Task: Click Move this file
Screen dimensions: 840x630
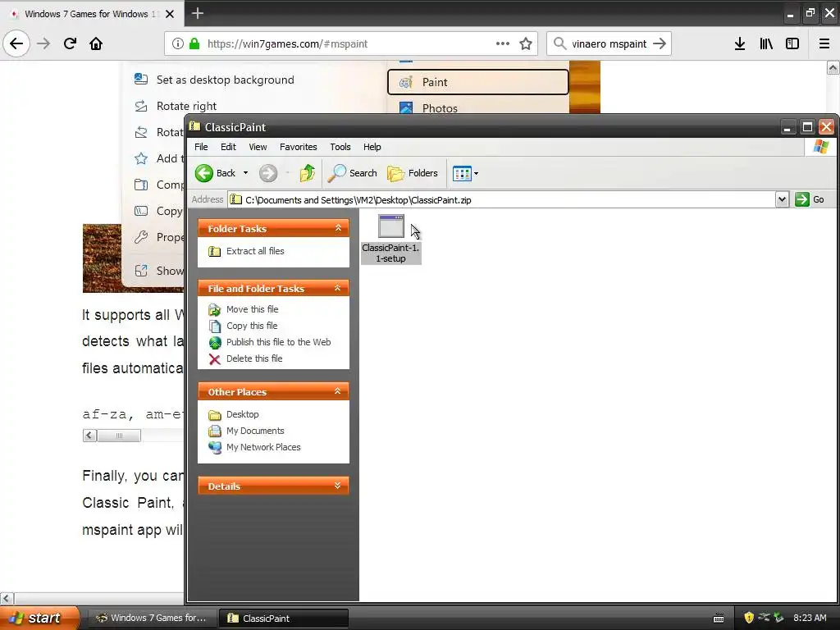Action: [x=252, y=309]
